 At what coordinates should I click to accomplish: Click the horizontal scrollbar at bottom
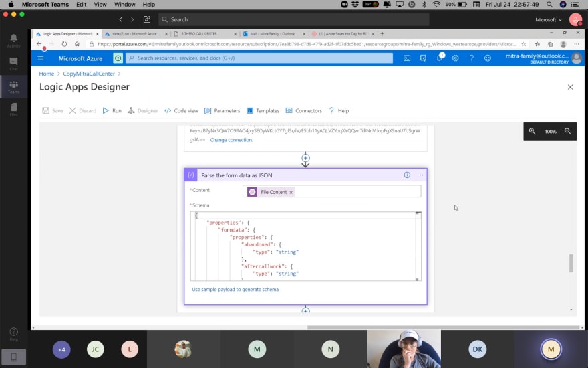point(443,327)
